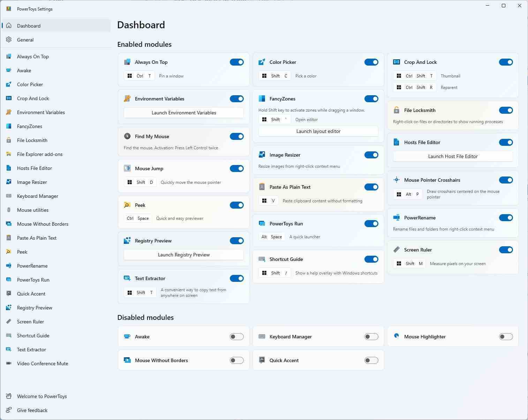The height and width of the screenshot is (420, 528).
Task: Click the Mouse Pointer Crosshairs card icon
Action: pyautogui.click(x=397, y=180)
